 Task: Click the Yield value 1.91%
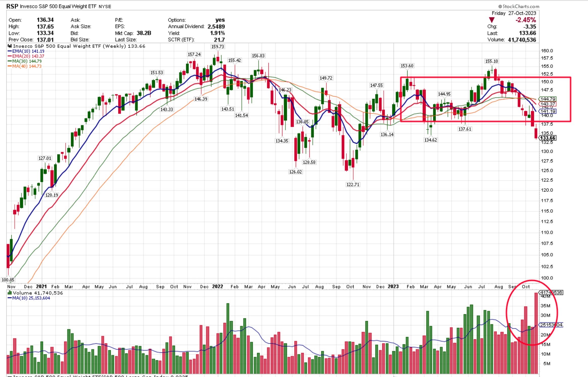coord(217,33)
